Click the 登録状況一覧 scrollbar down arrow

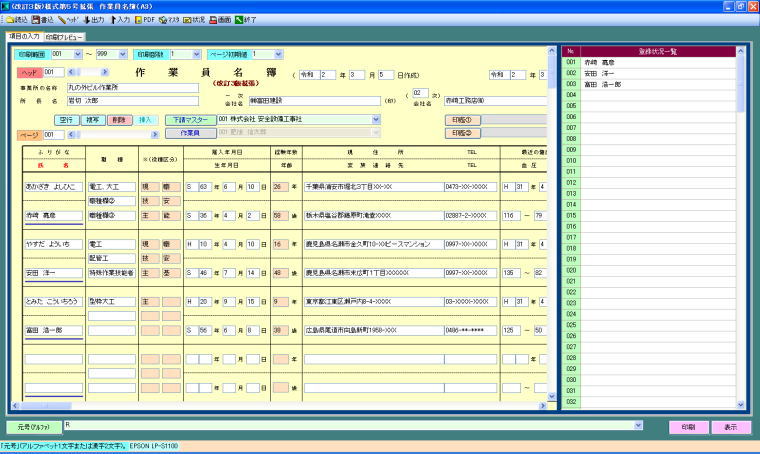coord(740,404)
